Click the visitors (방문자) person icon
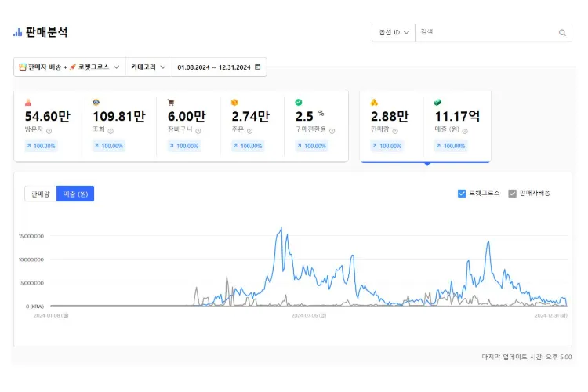588x392 pixels. (28, 102)
